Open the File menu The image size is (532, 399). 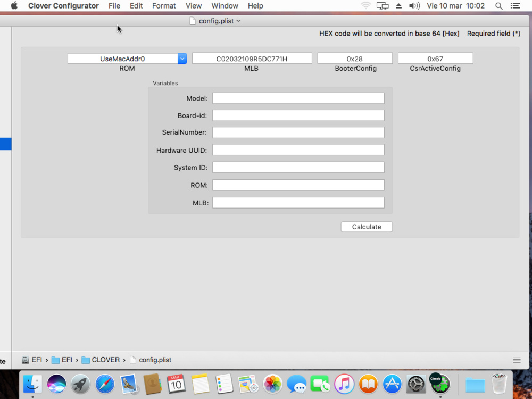[x=114, y=6]
